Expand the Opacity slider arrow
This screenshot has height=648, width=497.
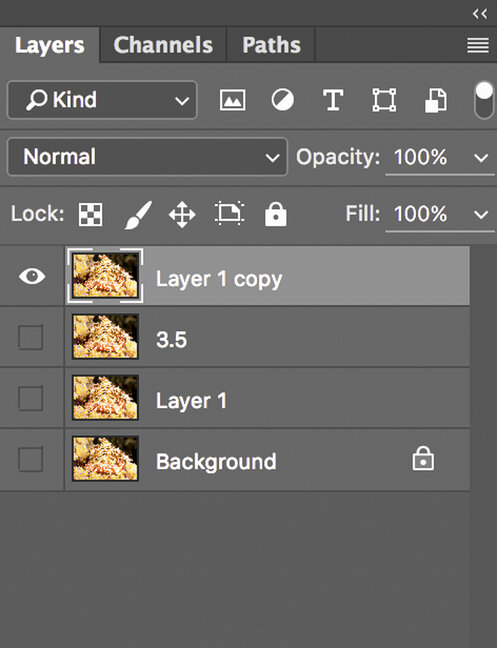(481, 157)
